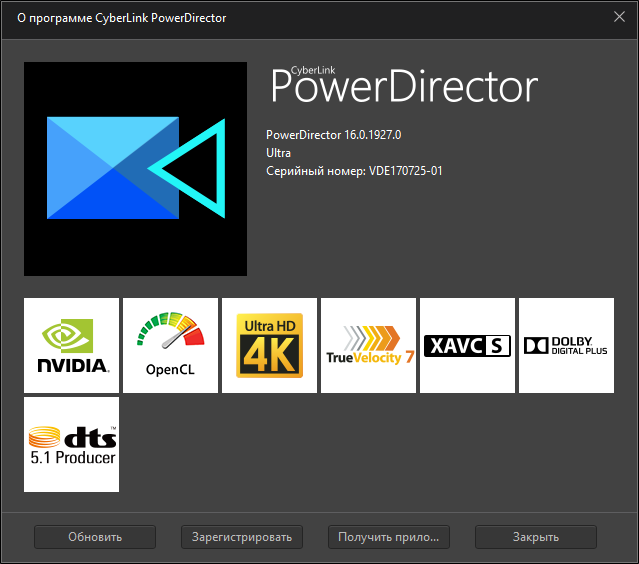Viewport: 639px width, 564px height.
Task: Select the Ultra HD 4K badge
Action: [x=269, y=345]
